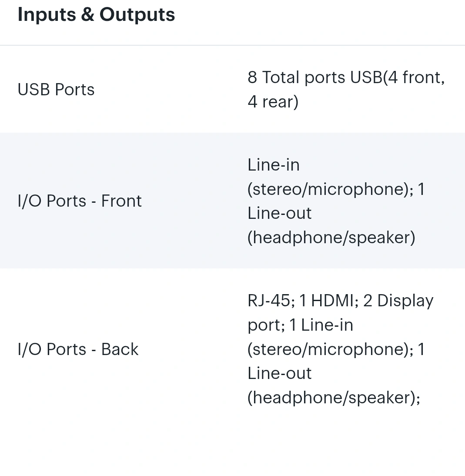
Task: Click the 'RJ-45' text in back ports
Action: pos(268,301)
